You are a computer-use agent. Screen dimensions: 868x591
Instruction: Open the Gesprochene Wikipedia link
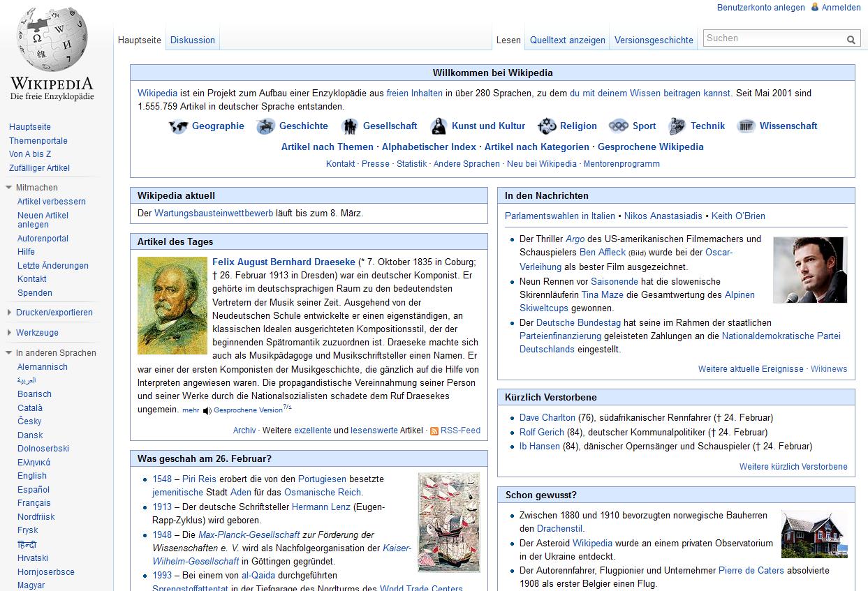coord(651,147)
